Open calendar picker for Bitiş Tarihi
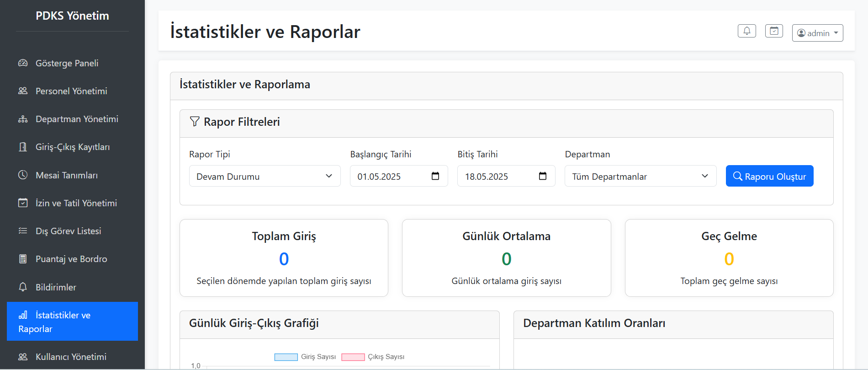This screenshot has height=370, width=868. [542, 176]
